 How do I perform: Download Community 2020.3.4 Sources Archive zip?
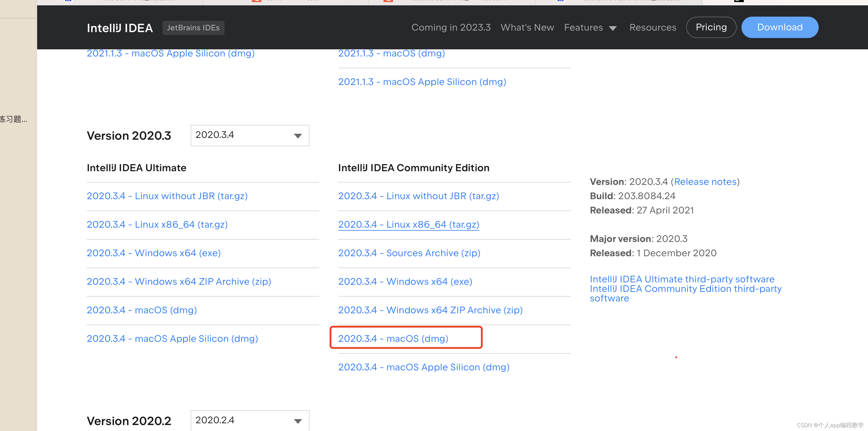(x=409, y=253)
